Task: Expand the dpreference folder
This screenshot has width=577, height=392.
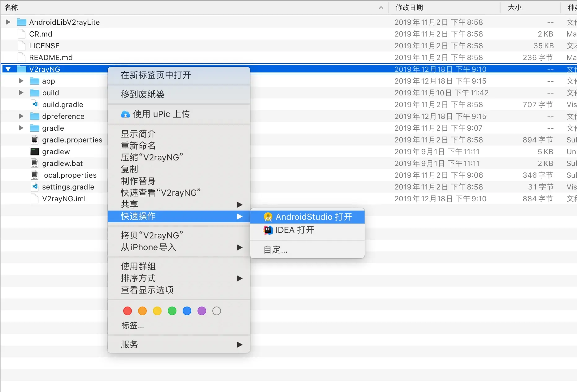Action: pos(21,116)
